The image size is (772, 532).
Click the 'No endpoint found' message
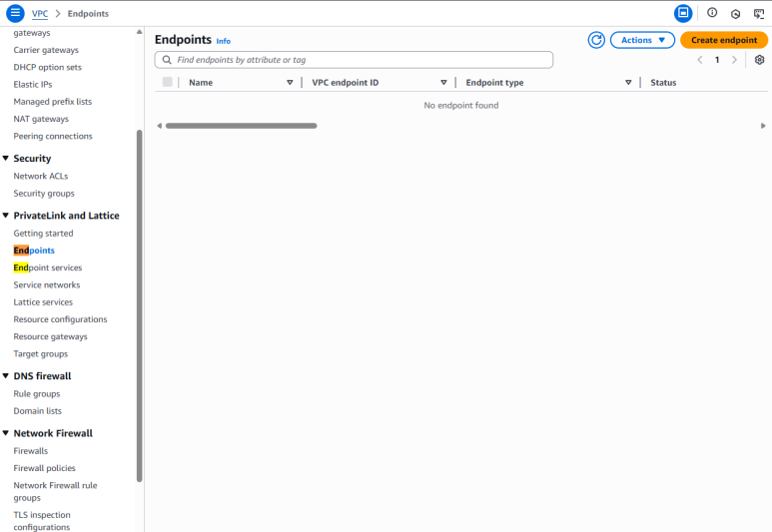(x=461, y=106)
